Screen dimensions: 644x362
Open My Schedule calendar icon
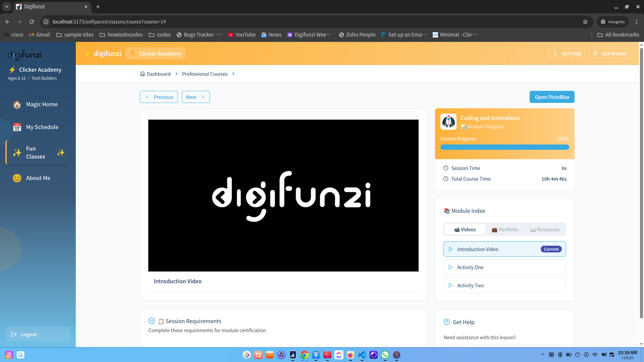pyautogui.click(x=17, y=127)
